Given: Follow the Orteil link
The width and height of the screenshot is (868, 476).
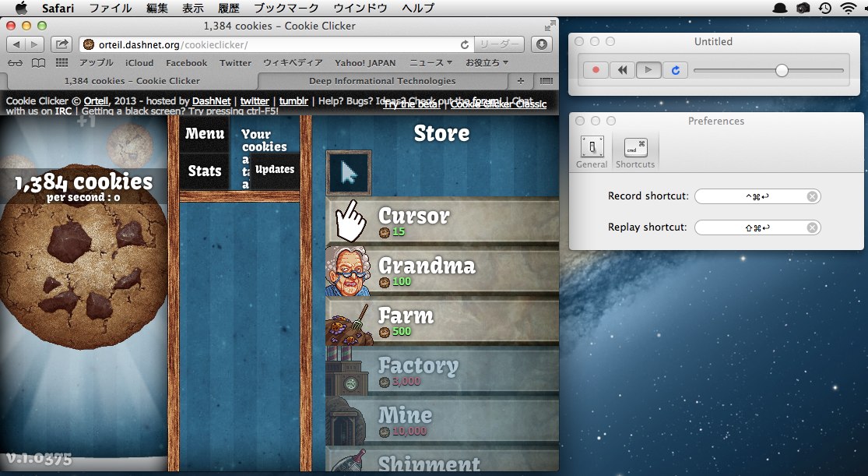Looking at the screenshot, I should coord(97,100).
